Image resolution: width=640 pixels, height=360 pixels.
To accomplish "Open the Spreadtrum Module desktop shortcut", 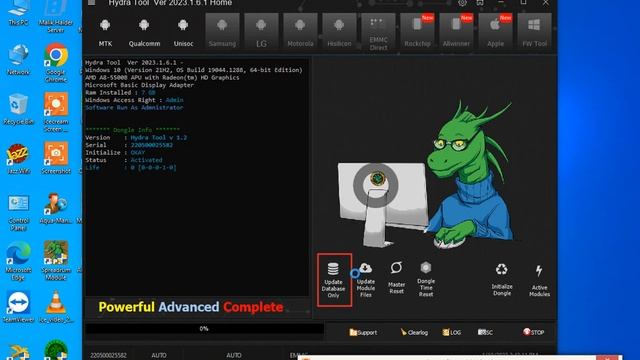I will (56, 260).
